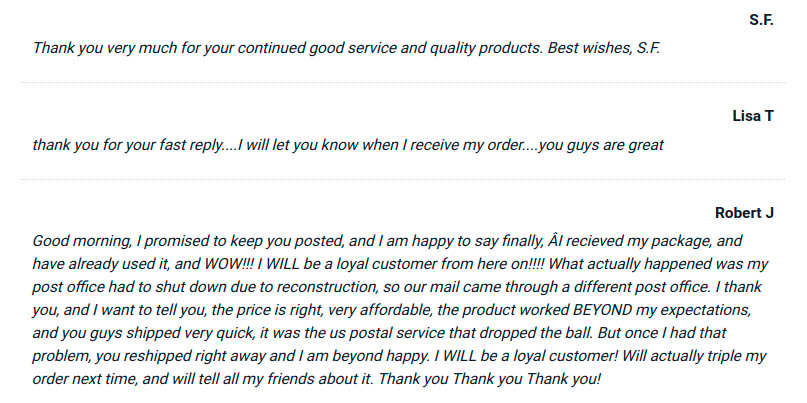Viewport: 807px width, 403px height.
Task: Select the reviewer name Robert J
Action: coord(745,213)
